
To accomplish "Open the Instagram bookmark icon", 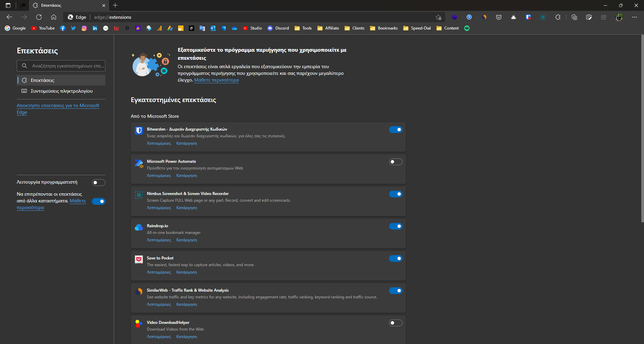I will point(84,28).
